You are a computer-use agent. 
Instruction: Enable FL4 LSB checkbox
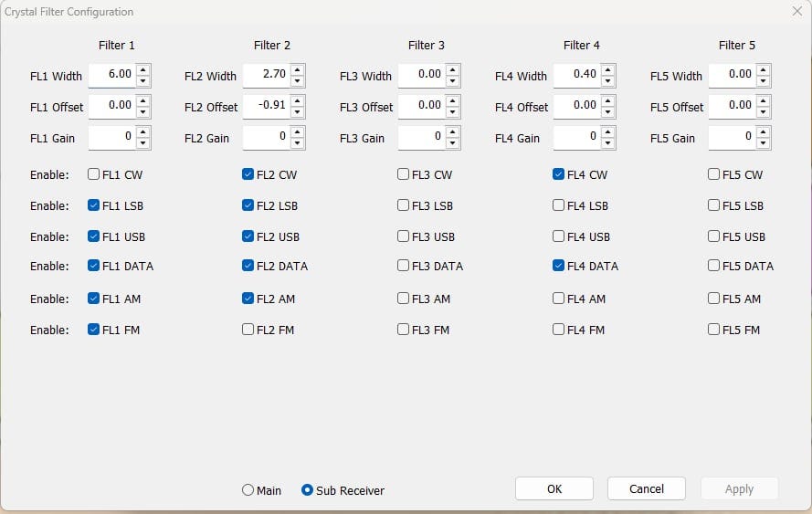click(558, 205)
